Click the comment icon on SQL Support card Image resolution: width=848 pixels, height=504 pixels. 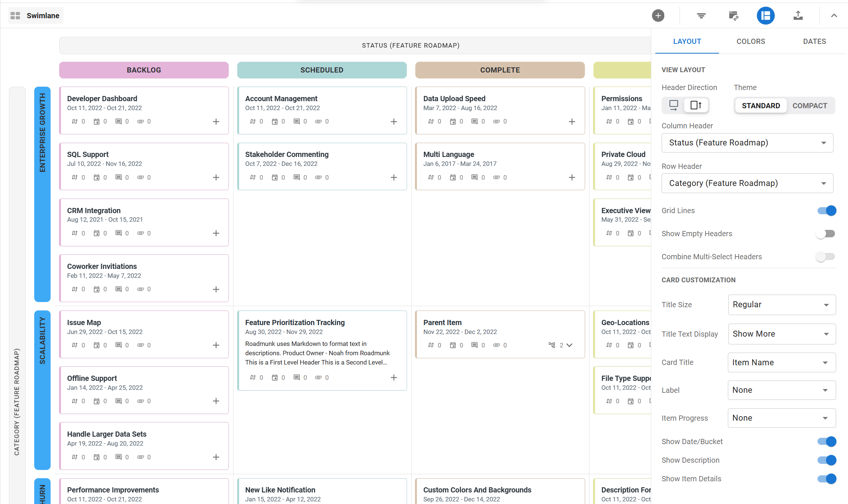click(x=118, y=177)
